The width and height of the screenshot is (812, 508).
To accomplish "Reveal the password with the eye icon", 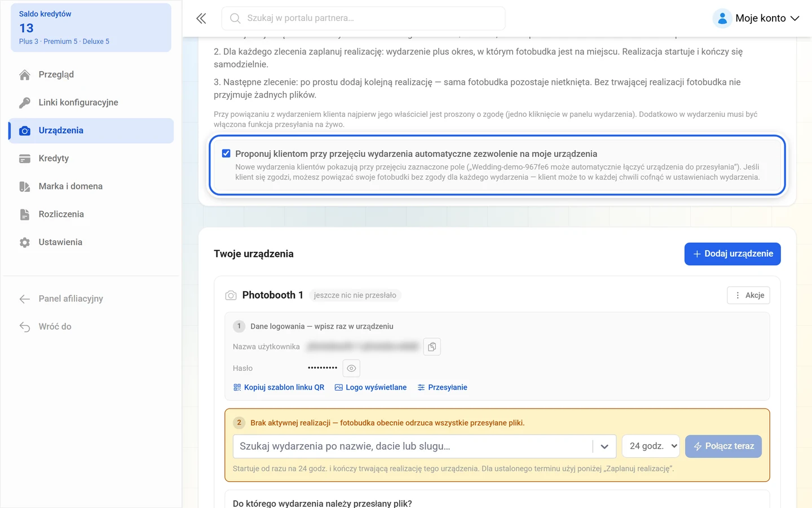I will pyautogui.click(x=351, y=368).
